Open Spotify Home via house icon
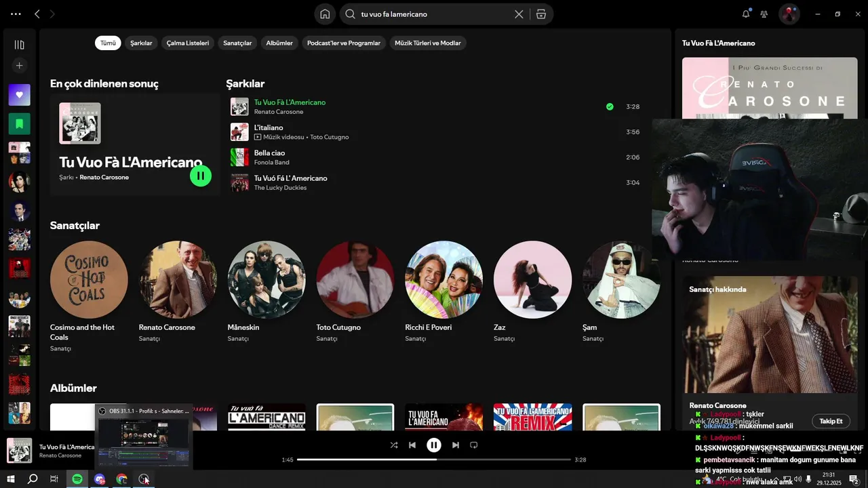 [325, 14]
